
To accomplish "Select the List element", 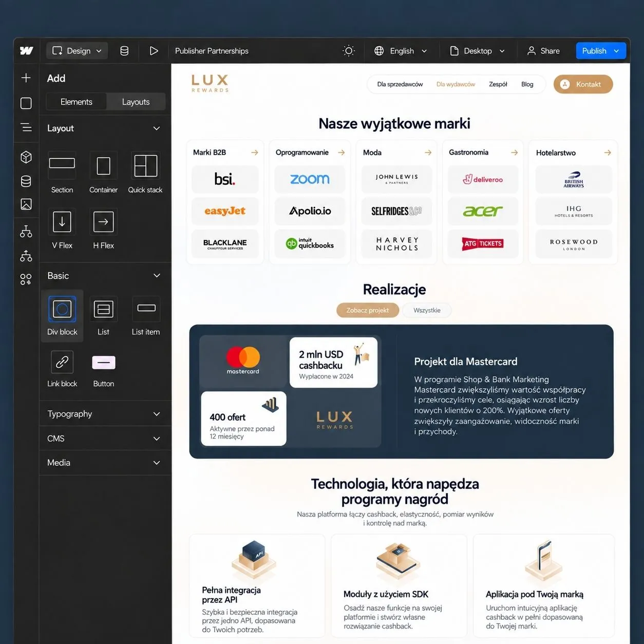I will pos(103,316).
